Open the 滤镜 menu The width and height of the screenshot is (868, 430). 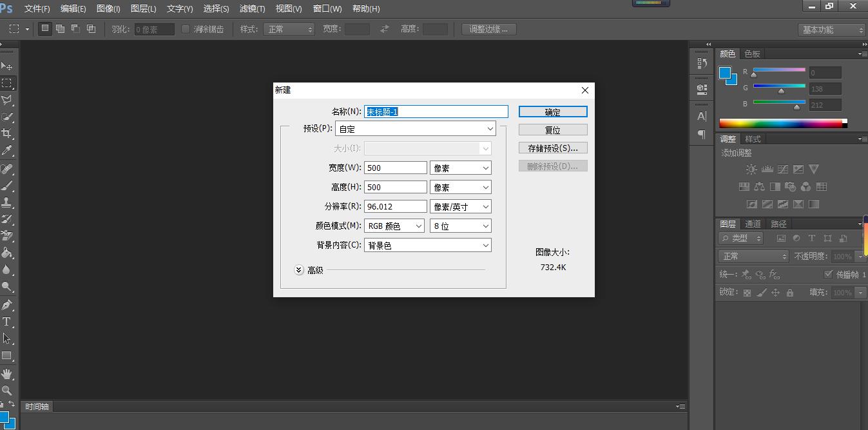click(x=252, y=8)
